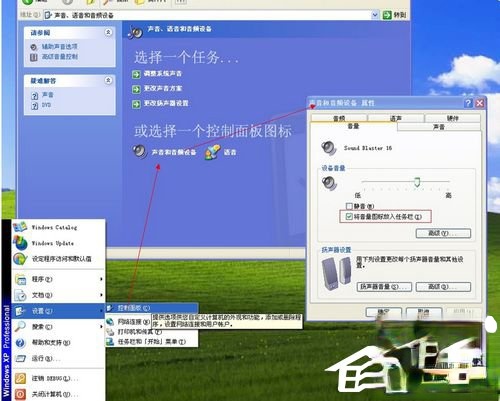The width and height of the screenshot is (500, 401).
Task: Open the 设定程序访问和默认值 icon
Action: coord(20,259)
